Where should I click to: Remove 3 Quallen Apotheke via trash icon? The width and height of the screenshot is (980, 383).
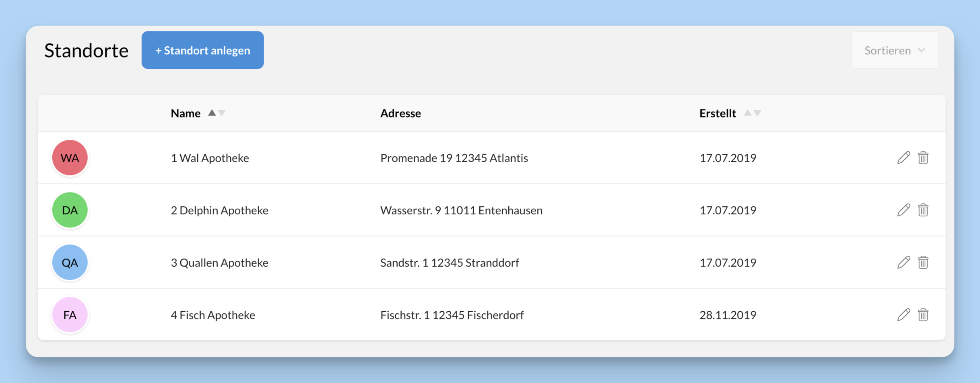point(923,262)
